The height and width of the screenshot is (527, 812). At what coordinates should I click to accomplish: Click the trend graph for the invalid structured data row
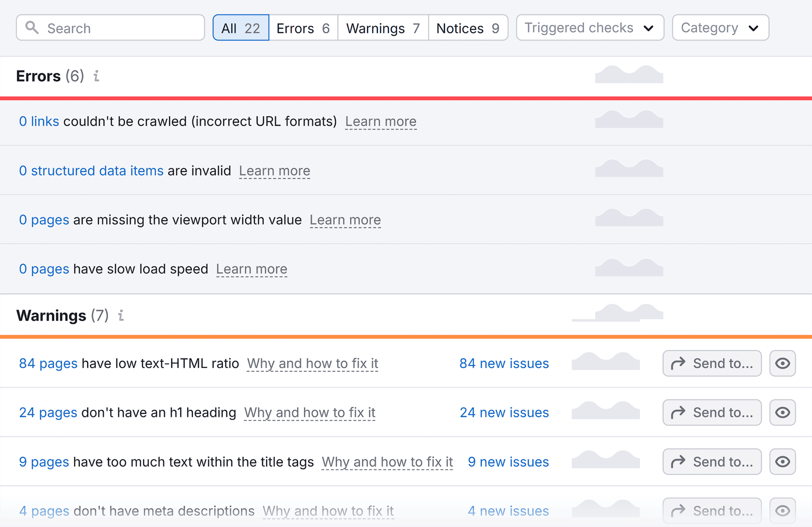tap(629, 169)
